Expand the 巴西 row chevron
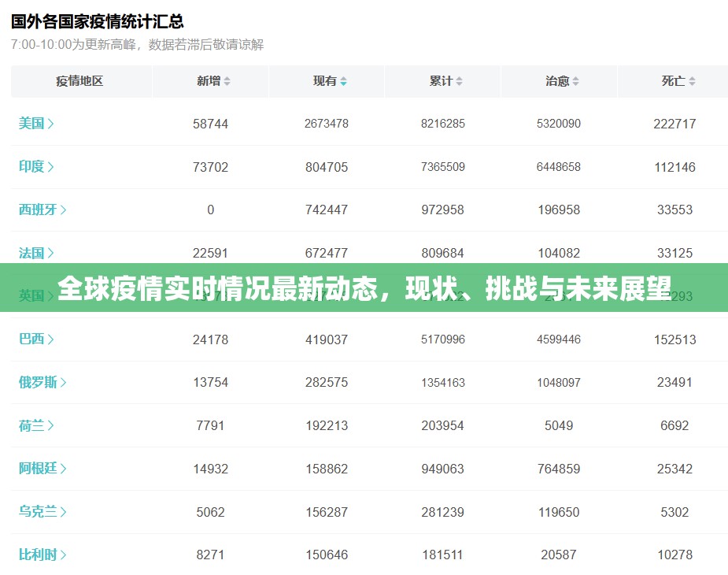This screenshot has width=728, height=575. pos(50,339)
